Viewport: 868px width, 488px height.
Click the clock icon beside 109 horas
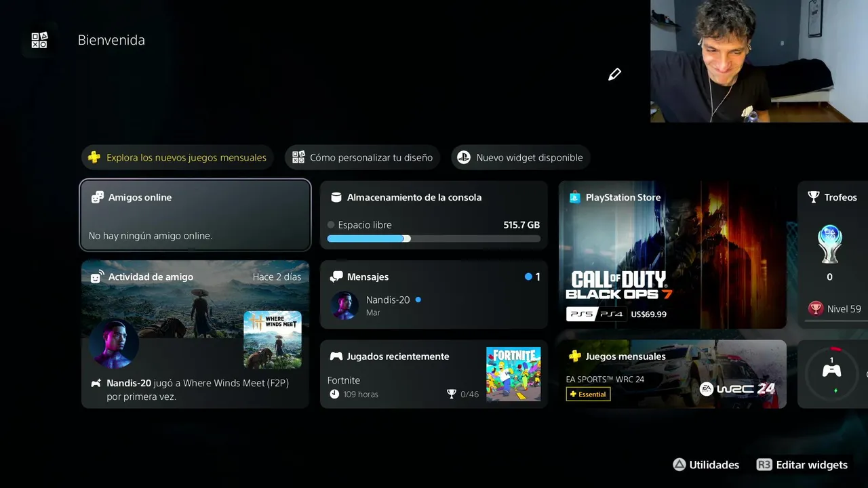click(334, 394)
